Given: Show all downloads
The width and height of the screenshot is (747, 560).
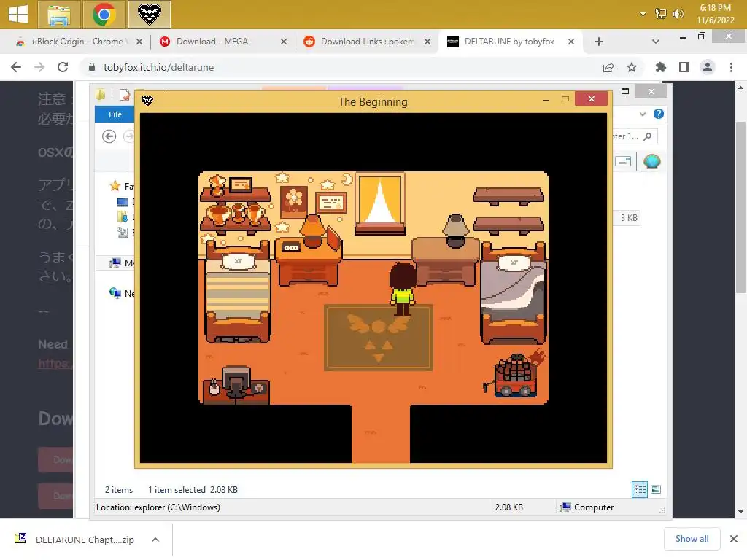Looking at the screenshot, I should [x=692, y=539].
